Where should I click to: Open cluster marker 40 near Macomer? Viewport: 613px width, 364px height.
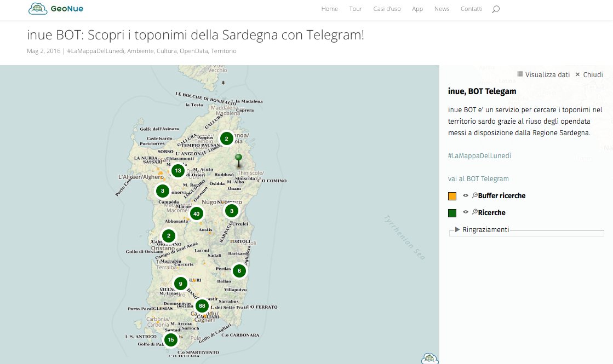(197, 213)
